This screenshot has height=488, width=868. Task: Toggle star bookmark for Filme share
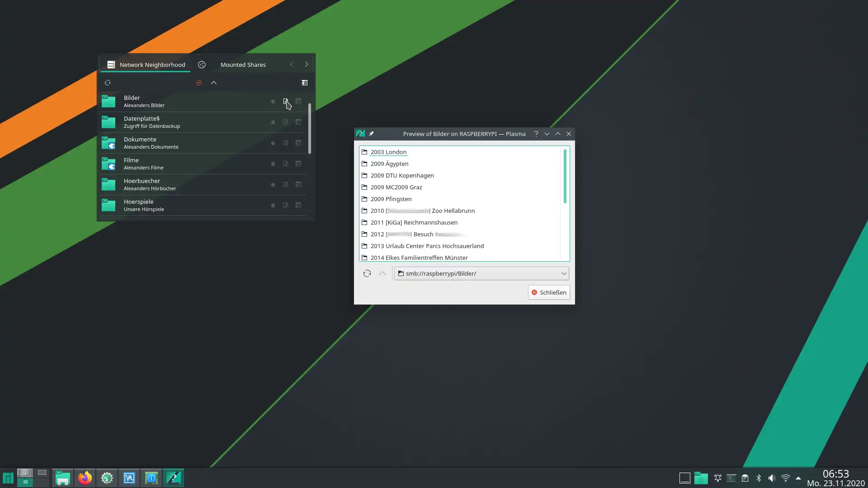273,163
